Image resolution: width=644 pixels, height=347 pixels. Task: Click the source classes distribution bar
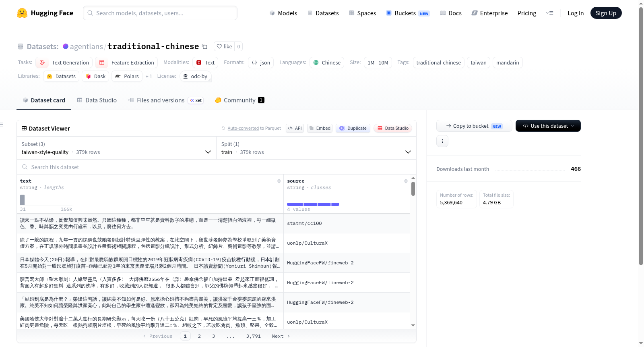(313, 204)
